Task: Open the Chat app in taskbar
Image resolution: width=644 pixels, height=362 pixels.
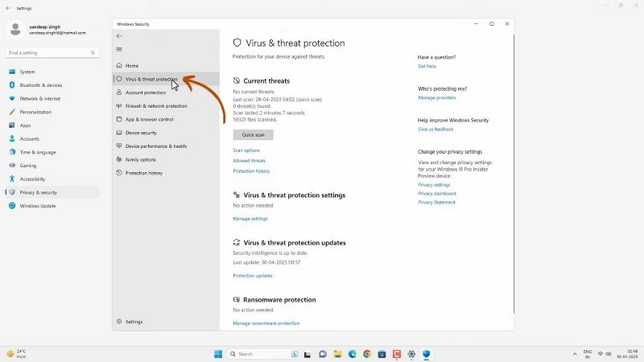Action: pyautogui.click(x=323, y=354)
